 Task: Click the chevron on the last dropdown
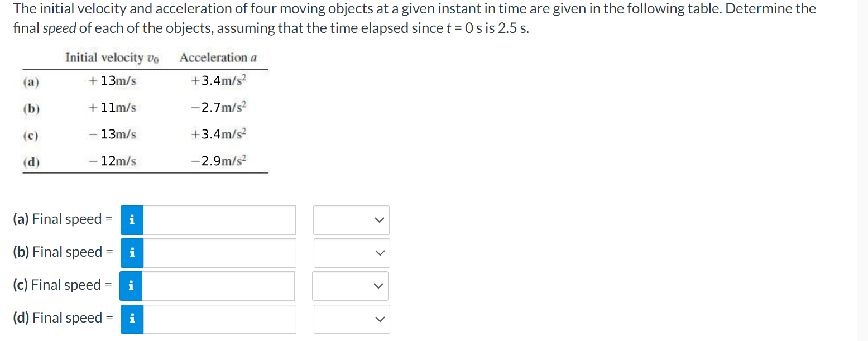[x=380, y=319]
